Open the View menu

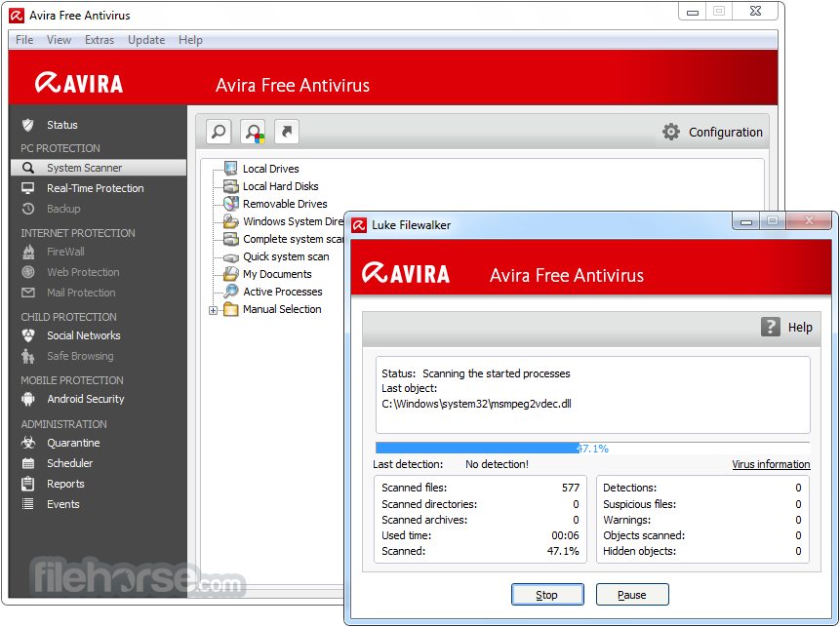(x=59, y=40)
